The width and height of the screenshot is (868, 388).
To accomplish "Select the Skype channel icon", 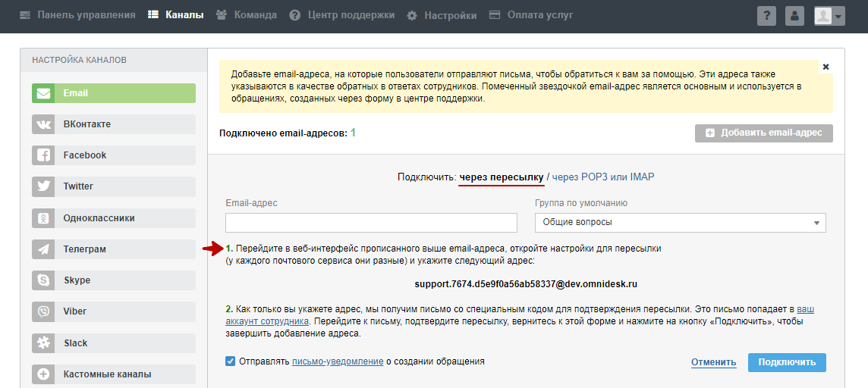I will pos(43,280).
